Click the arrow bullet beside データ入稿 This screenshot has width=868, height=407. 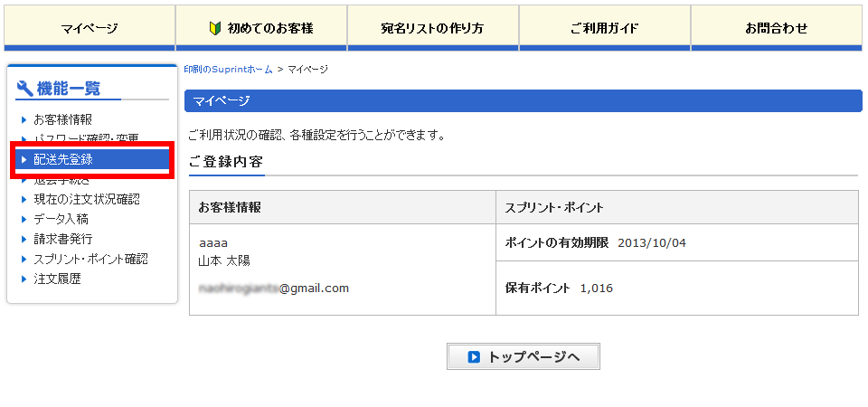pyautogui.click(x=24, y=219)
